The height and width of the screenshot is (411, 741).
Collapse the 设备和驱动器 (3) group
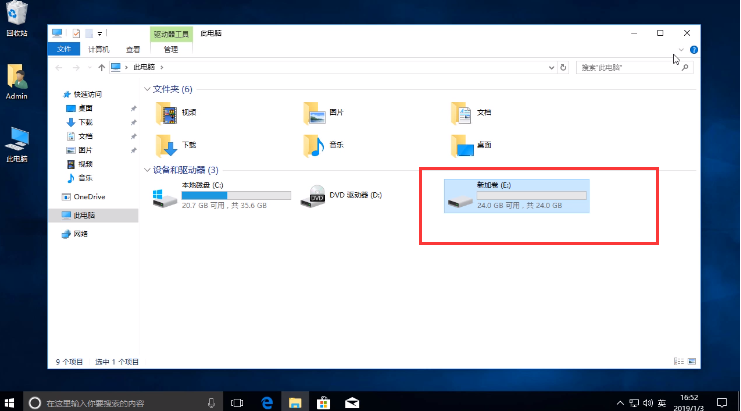(x=149, y=170)
